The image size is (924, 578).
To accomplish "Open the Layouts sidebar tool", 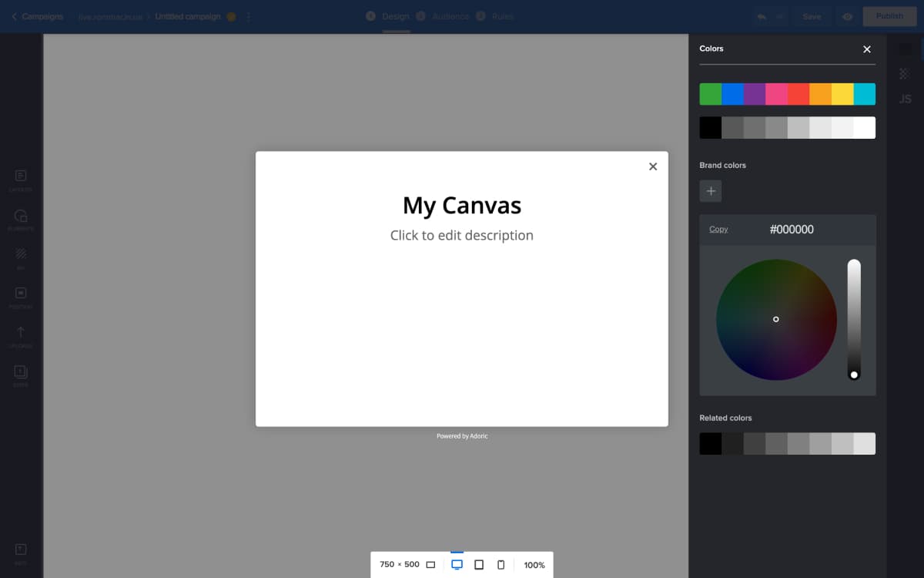I will (21, 180).
